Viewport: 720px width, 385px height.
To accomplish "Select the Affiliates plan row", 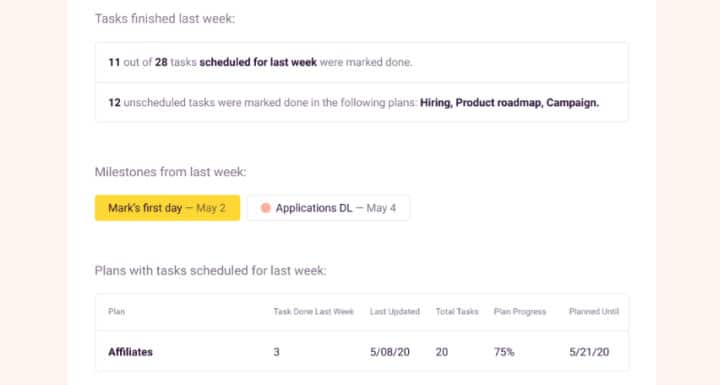I will pos(362,351).
